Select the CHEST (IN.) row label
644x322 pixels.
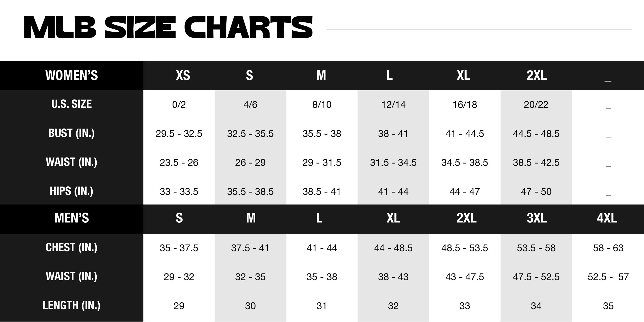click(71, 248)
